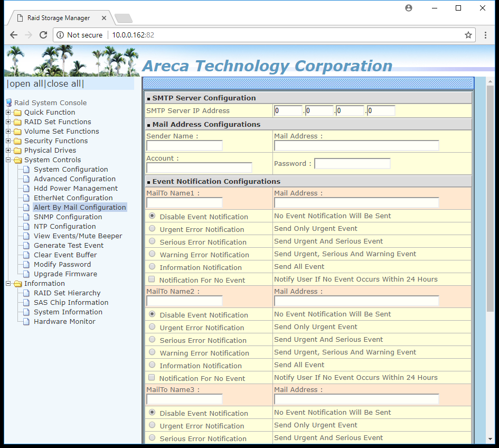Image resolution: width=499 pixels, height=448 pixels.
Task: Click the SNMP Configuration page icon
Action: (x=26, y=217)
